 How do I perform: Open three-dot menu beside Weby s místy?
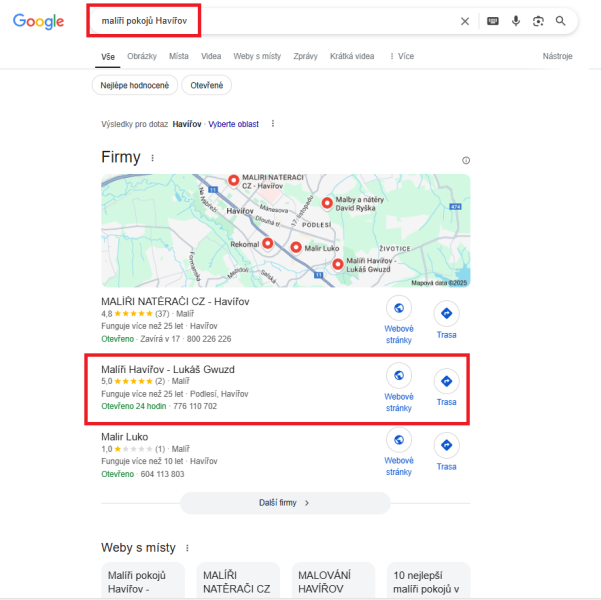[x=187, y=548]
